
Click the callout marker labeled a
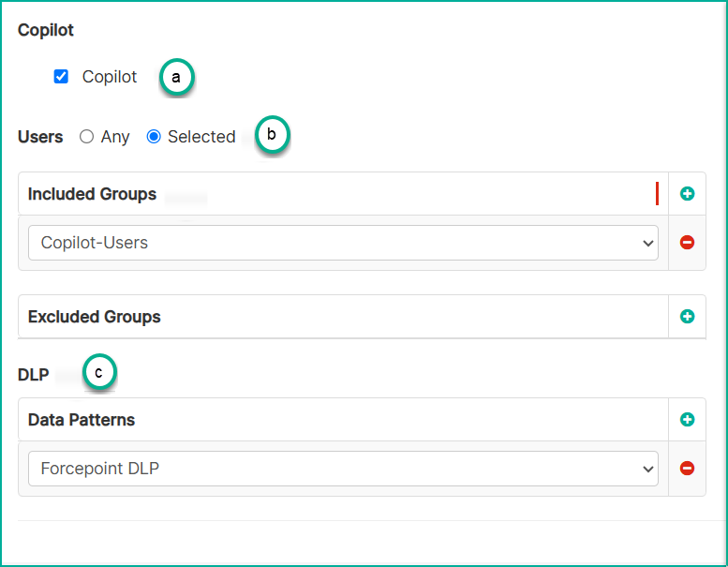176,77
